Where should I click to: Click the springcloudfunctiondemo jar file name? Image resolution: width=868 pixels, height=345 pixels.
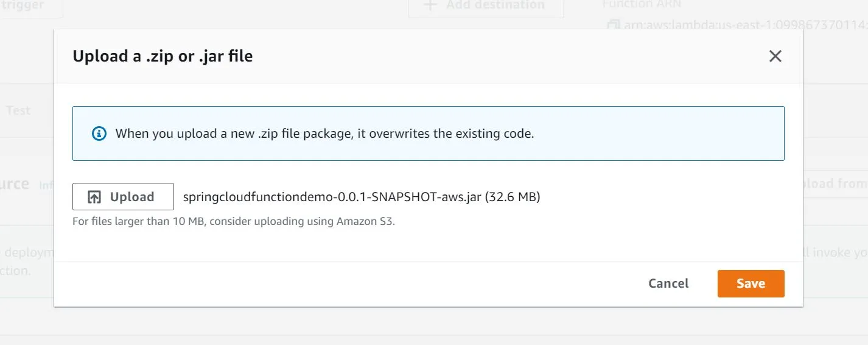[332, 197]
